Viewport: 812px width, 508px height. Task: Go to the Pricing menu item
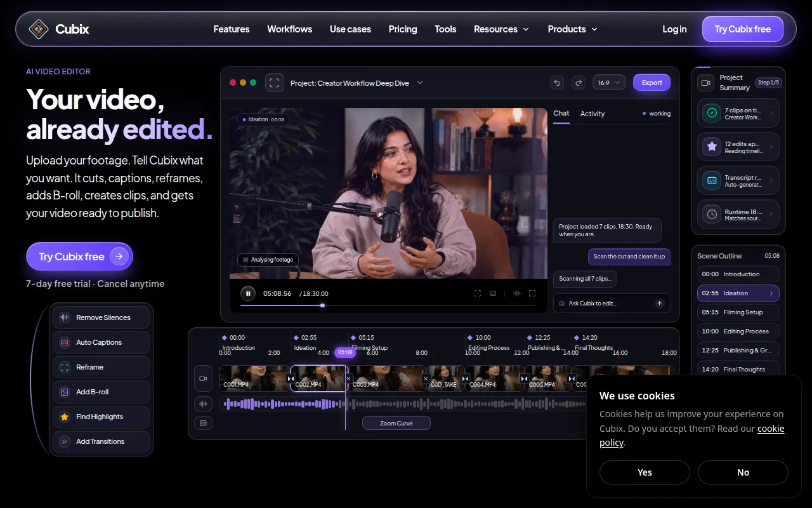click(x=403, y=29)
